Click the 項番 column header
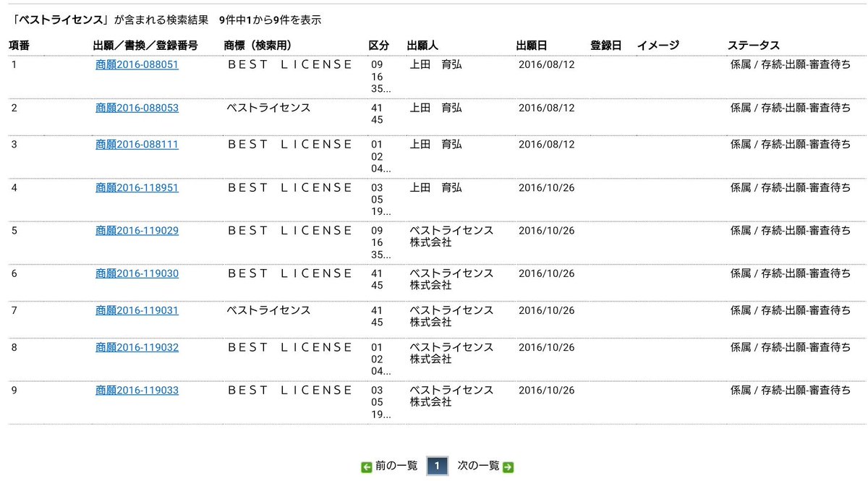 [20, 46]
